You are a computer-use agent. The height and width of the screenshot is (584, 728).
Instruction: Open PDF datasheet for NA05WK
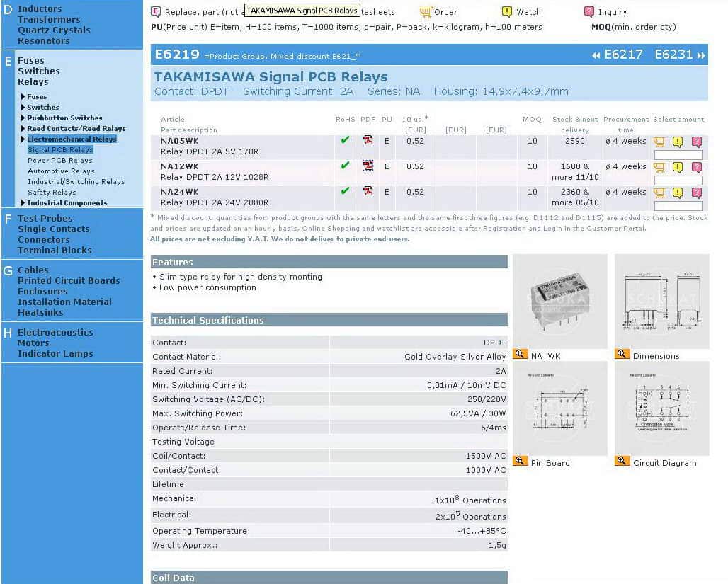point(368,140)
